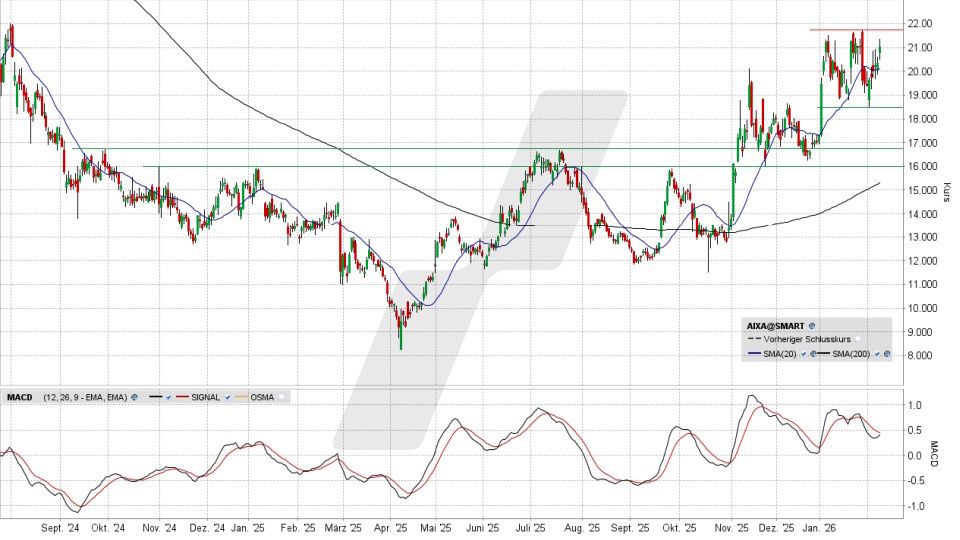Viewport: 960px width, 540px height.
Task: Open settings icon beside SMA(20)
Action: point(811,355)
